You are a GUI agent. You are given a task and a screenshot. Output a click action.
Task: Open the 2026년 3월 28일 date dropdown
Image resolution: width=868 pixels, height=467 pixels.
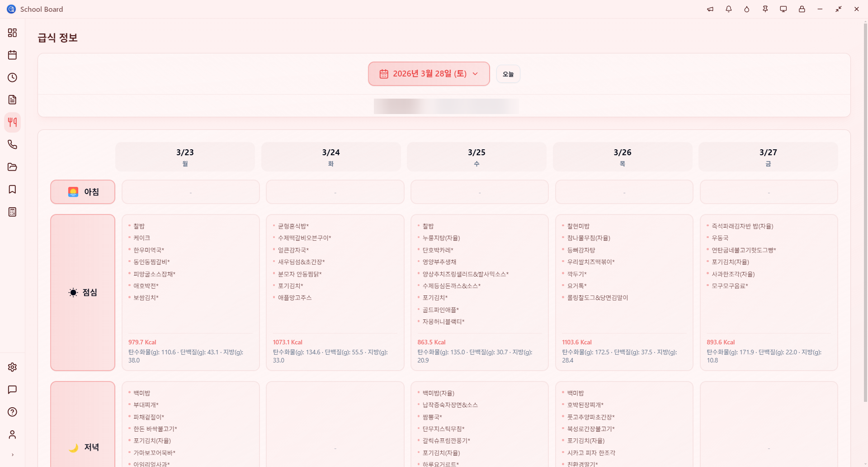(x=429, y=74)
